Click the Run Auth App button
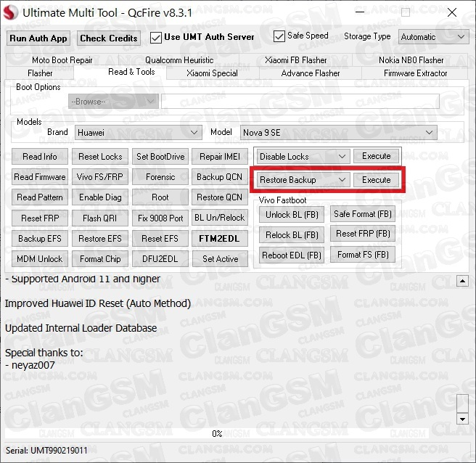The height and width of the screenshot is (463, 476). pos(38,38)
